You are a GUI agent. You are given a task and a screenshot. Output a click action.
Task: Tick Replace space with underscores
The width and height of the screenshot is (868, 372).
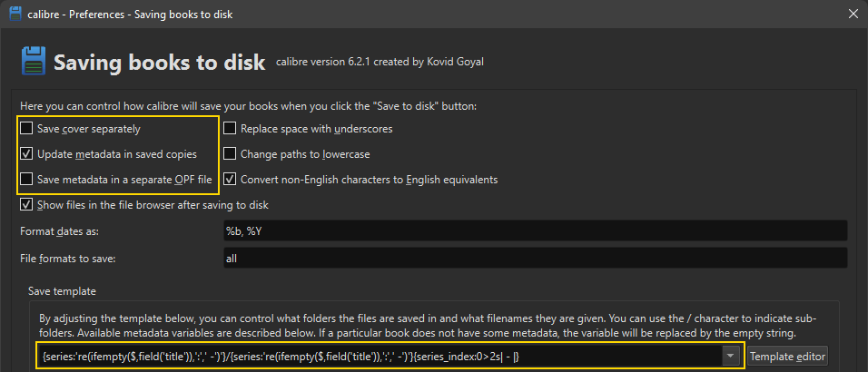pos(231,129)
